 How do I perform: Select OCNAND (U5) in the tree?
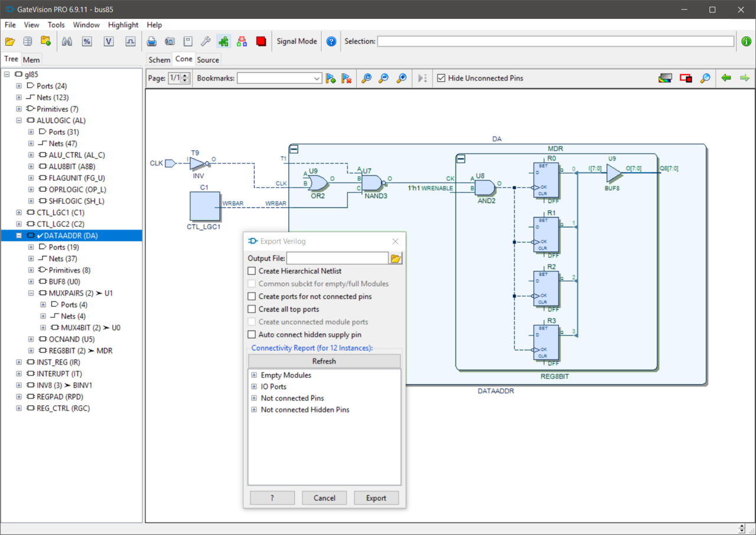pyautogui.click(x=71, y=339)
